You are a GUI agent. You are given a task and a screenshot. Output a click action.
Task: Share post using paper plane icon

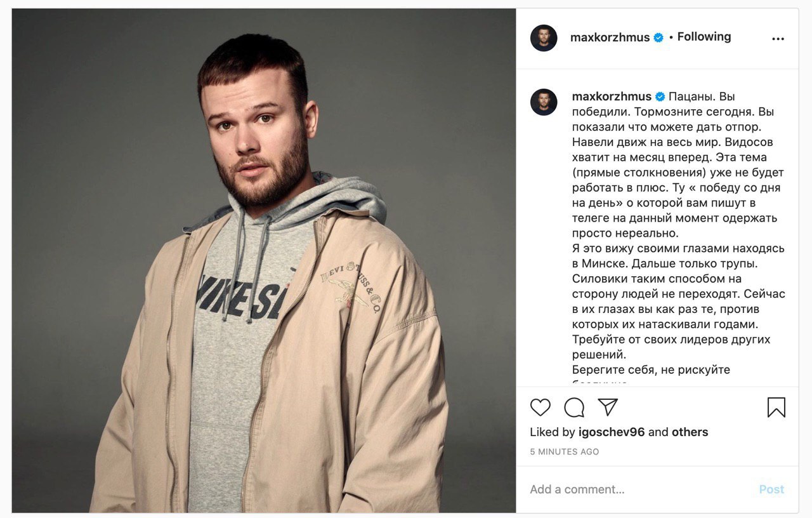tap(608, 407)
